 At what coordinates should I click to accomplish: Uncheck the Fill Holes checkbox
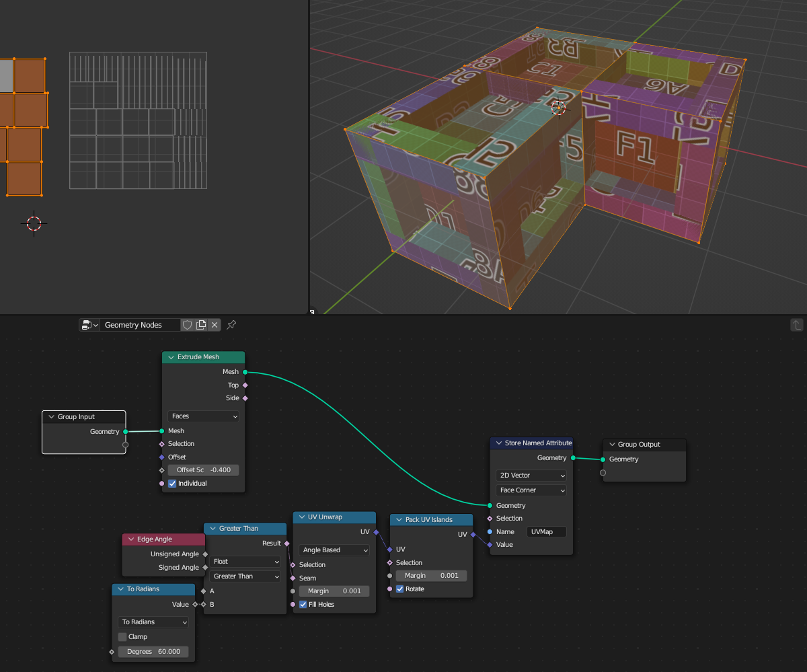click(x=303, y=605)
